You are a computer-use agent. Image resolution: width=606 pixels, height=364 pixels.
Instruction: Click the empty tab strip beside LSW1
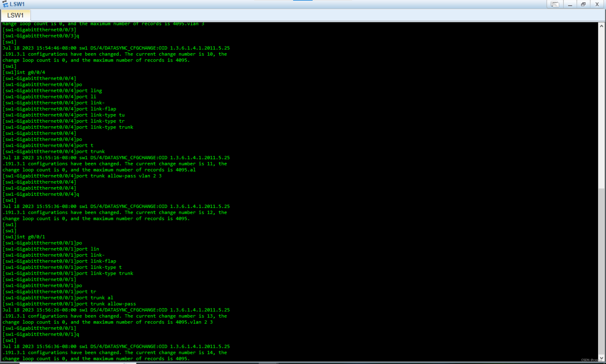[298, 15]
